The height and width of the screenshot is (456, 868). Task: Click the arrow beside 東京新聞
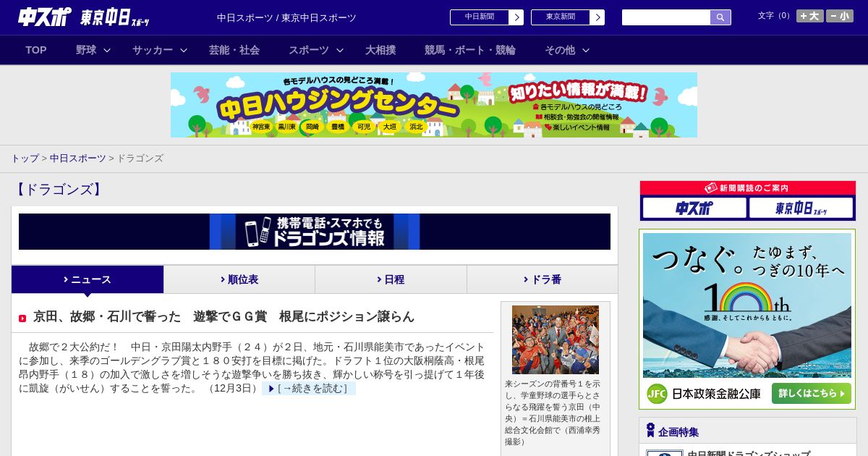597,17
